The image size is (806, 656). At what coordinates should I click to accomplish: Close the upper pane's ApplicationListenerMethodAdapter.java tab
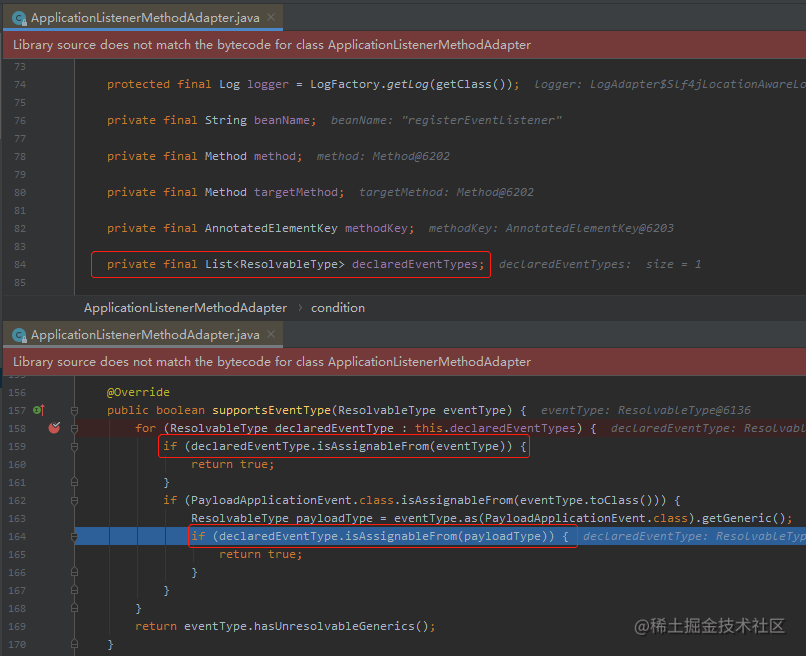coord(271,17)
